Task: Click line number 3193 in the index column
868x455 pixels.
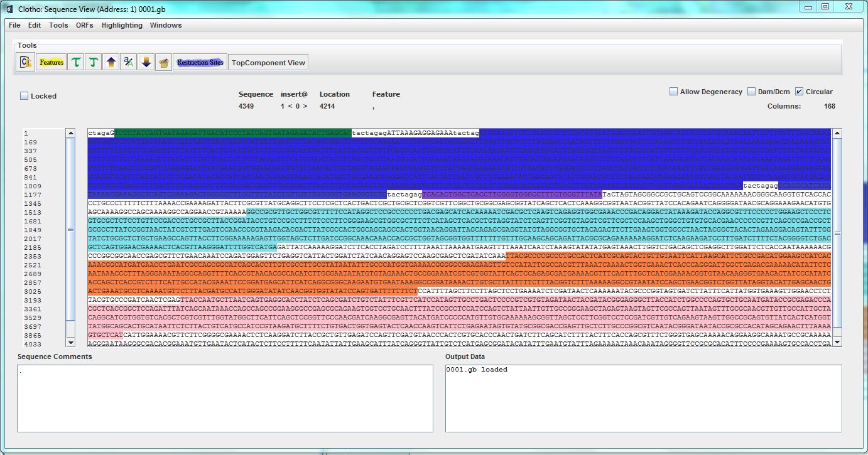Action: (x=32, y=301)
